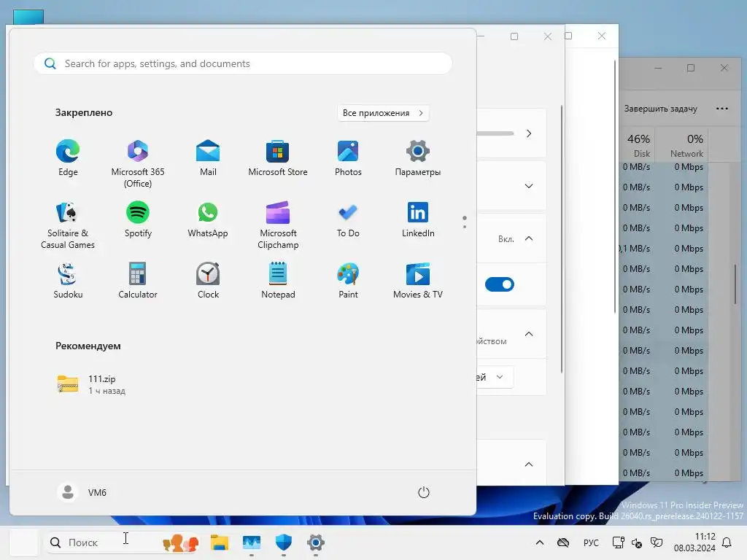Launch Movies & TV
This screenshot has width=747, height=560.
[418, 281]
